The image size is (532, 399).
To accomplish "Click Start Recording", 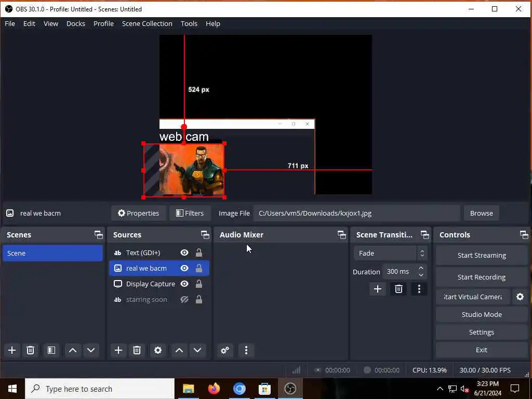I will [x=482, y=277].
